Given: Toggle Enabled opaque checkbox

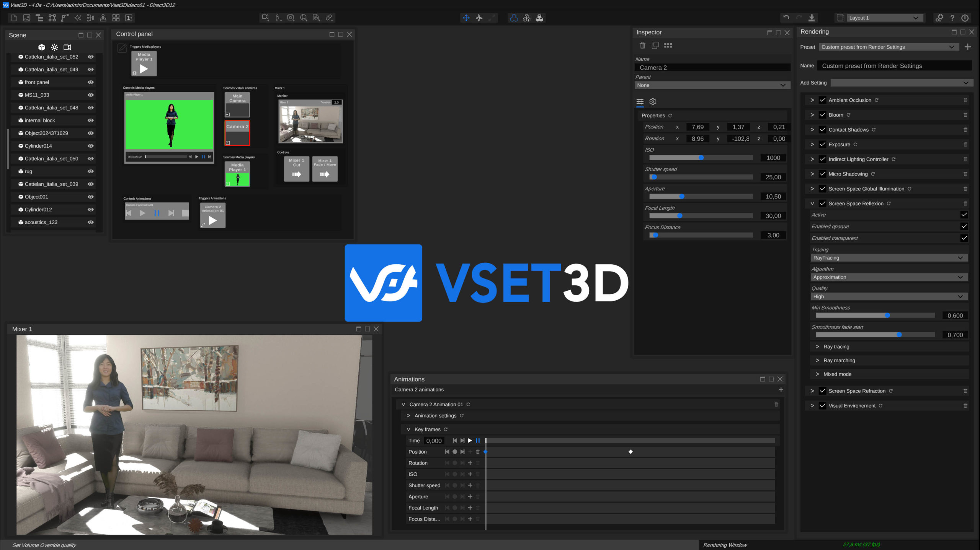Looking at the screenshot, I should click(x=964, y=226).
